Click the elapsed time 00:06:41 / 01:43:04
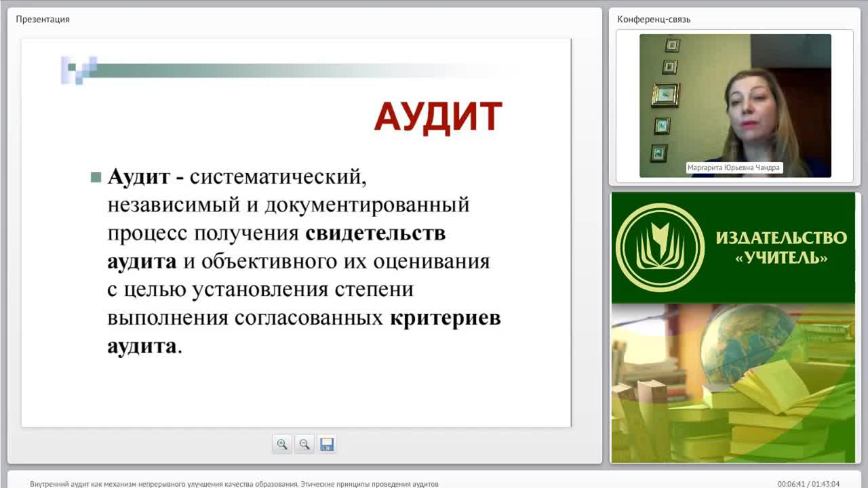Viewport: 868px width, 488px height. [808, 484]
